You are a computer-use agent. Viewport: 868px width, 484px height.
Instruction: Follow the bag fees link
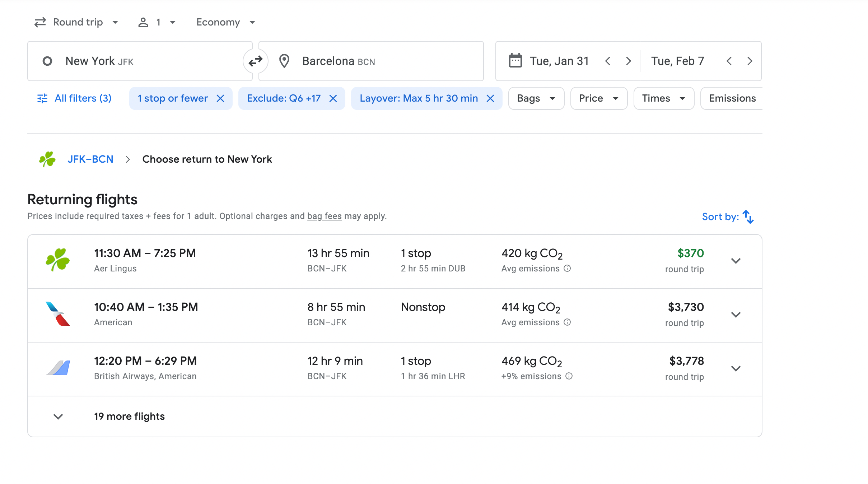324,216
